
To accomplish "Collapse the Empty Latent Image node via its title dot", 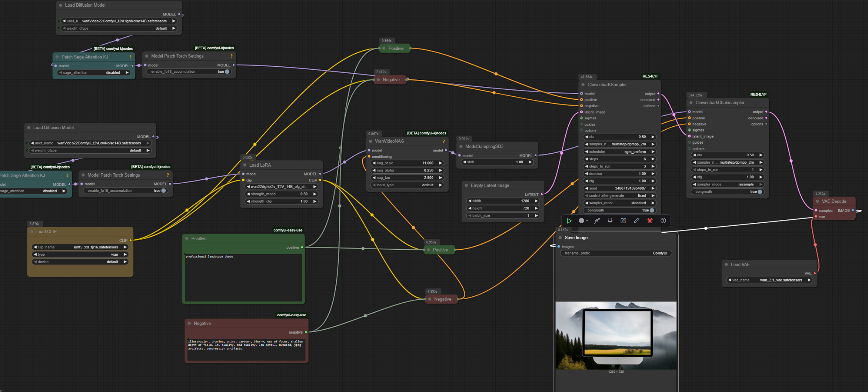I will pyautogui.click(x=466, y=185).
